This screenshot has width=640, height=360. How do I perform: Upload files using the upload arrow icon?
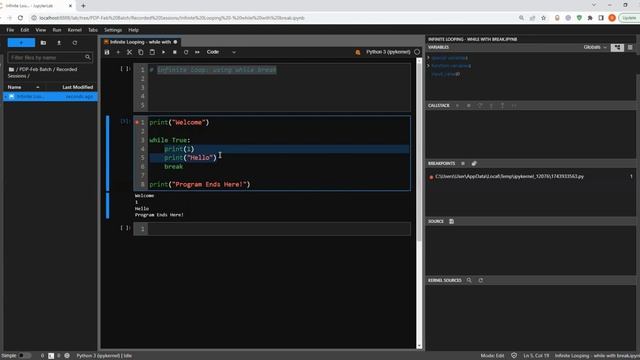[x=59, y=43]
